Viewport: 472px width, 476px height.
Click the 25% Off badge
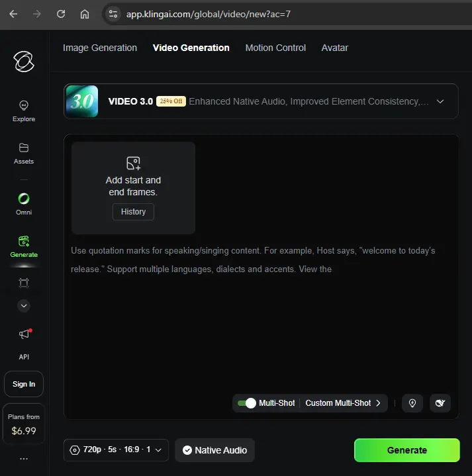(171, 101)
